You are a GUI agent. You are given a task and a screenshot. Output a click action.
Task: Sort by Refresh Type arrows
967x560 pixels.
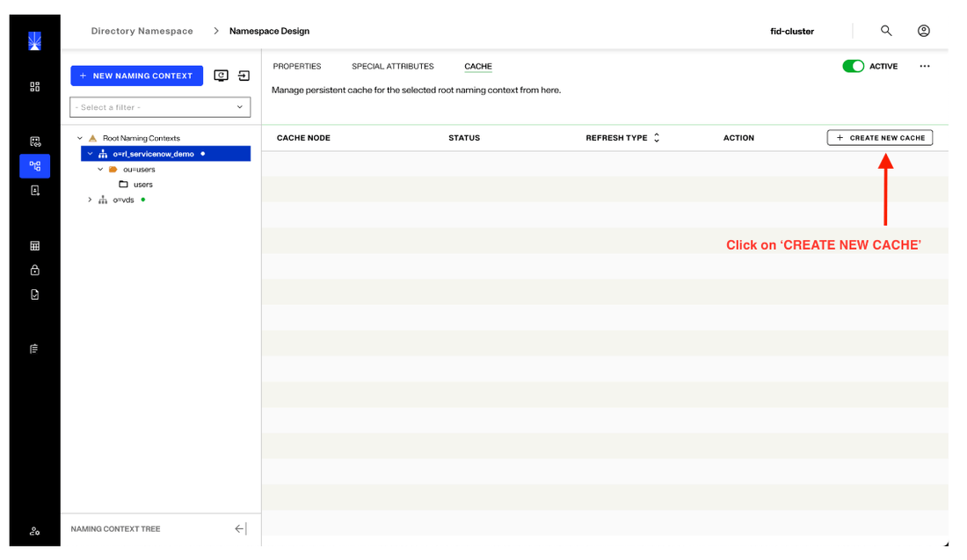point(657,137)
